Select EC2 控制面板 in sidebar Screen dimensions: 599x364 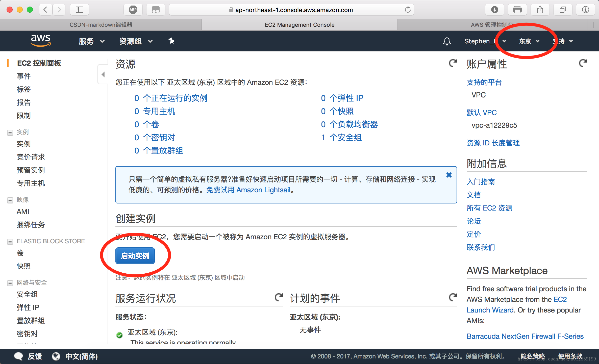(x=39, y=63)
